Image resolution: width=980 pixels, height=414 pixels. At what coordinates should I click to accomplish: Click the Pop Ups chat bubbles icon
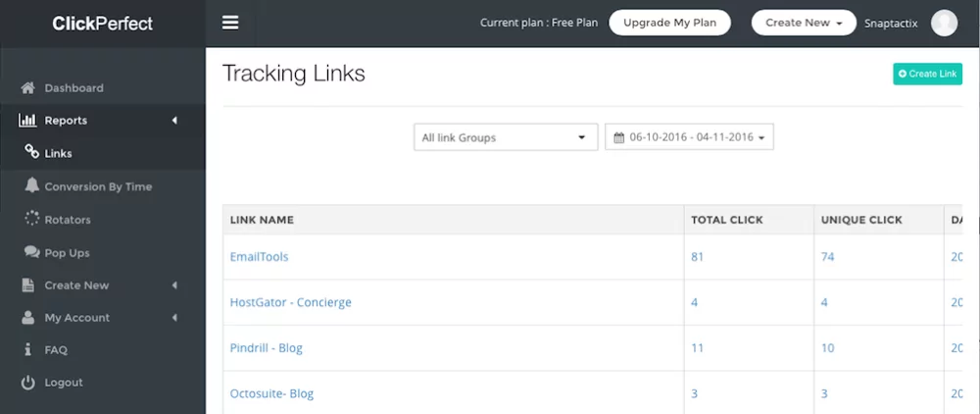pyautogui.click(x=31, y=252)
